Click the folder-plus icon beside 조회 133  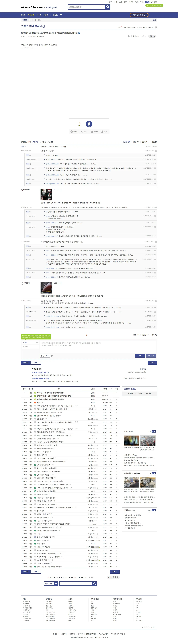point(129,36)
